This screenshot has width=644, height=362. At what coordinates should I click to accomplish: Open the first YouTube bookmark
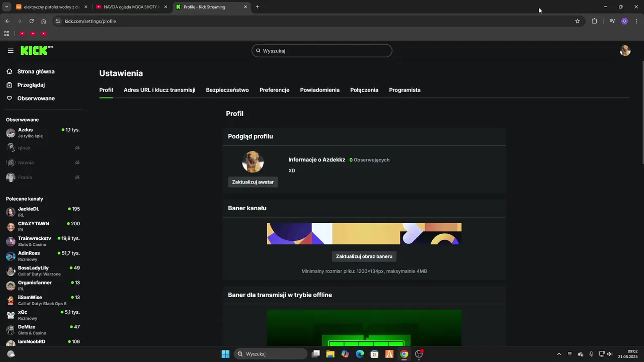(22, 34)
